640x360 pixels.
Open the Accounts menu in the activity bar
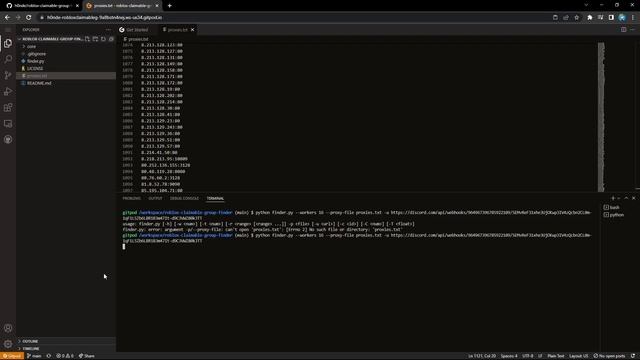(x=8, y=328)
